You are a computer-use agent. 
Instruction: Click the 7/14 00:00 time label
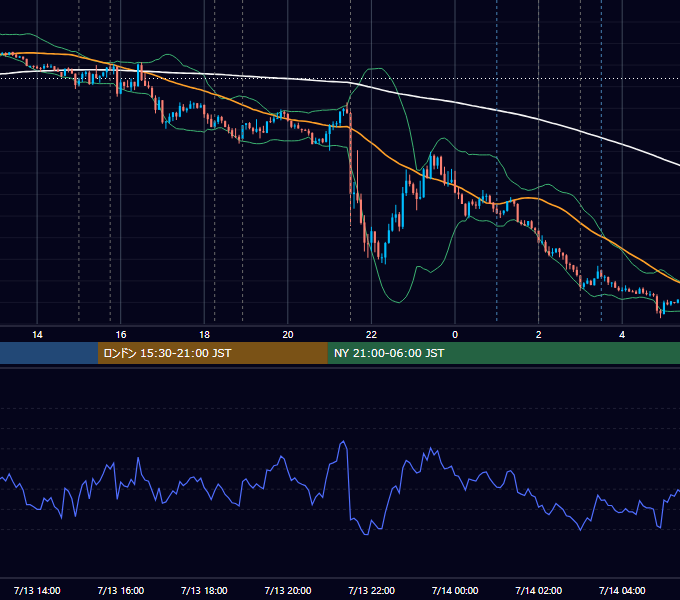coord(455,590)
